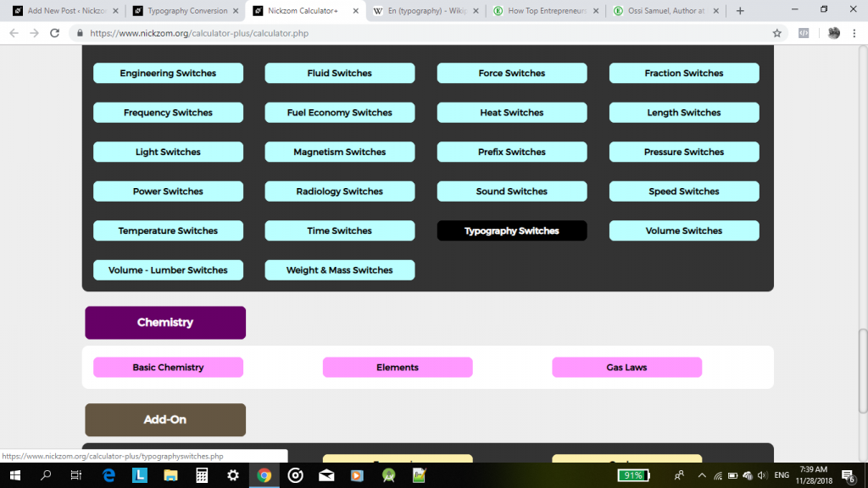Viewport: 868px width, 488px height.
Task: Click the Add-On section header
Action: [165, 419]
